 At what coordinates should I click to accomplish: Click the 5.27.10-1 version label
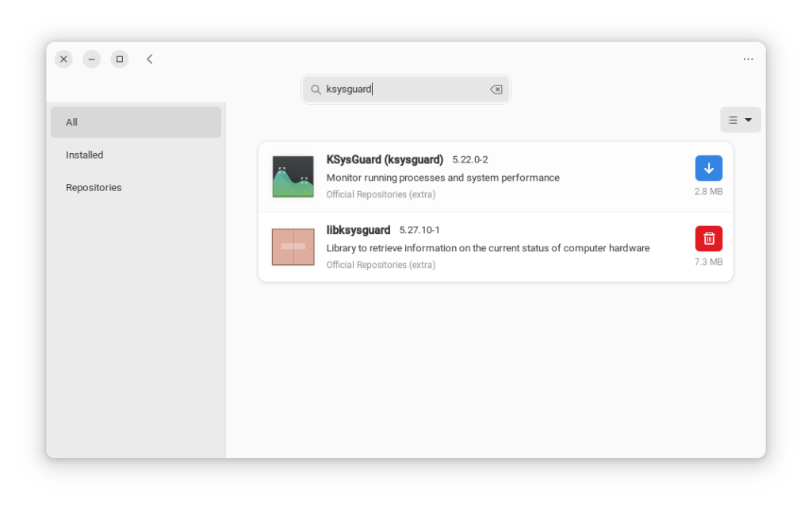pyautogui.click(x=419, y=231)
